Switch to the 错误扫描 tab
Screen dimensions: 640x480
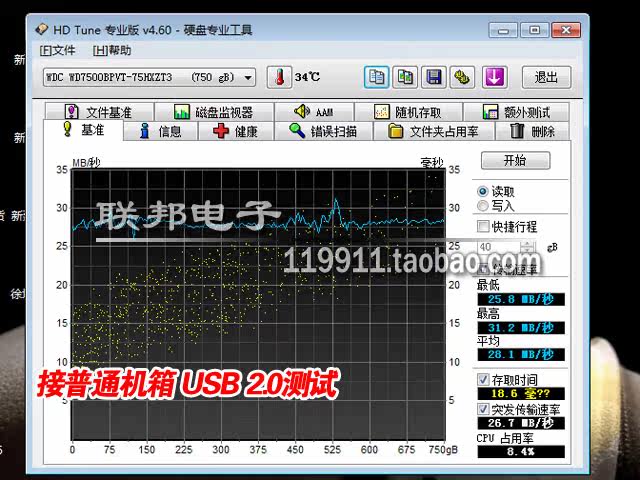point(322,131)
